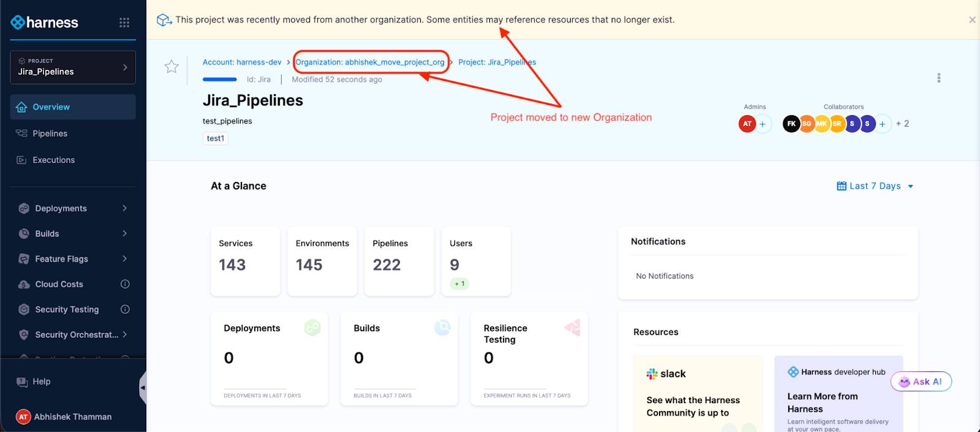Image resolution: width=980 pixels, height=432 pixels.
Task: Favorite the project with the star icon
Action: pos(171,67)
